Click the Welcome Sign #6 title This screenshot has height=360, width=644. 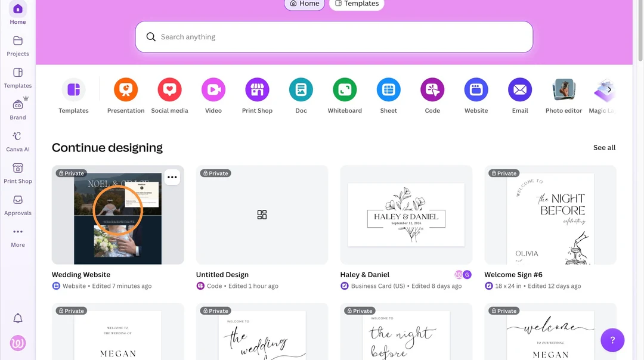513,275
